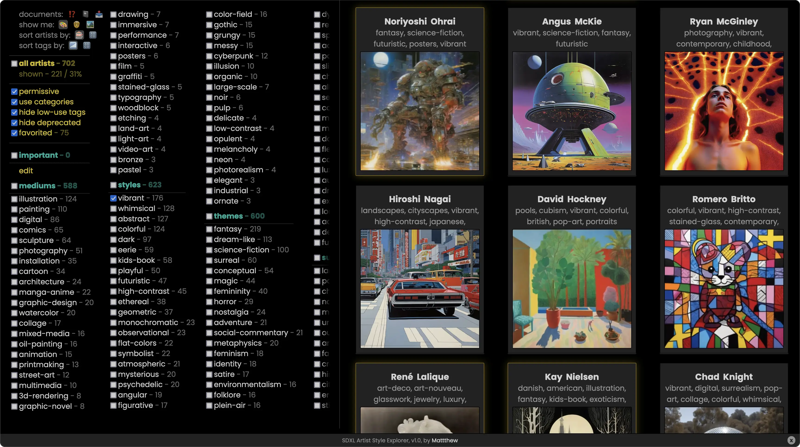The height and width of the screenshot is (447, 800).
Task: Select the grid 'sort tags by' icon
Action: pos(87,45)
